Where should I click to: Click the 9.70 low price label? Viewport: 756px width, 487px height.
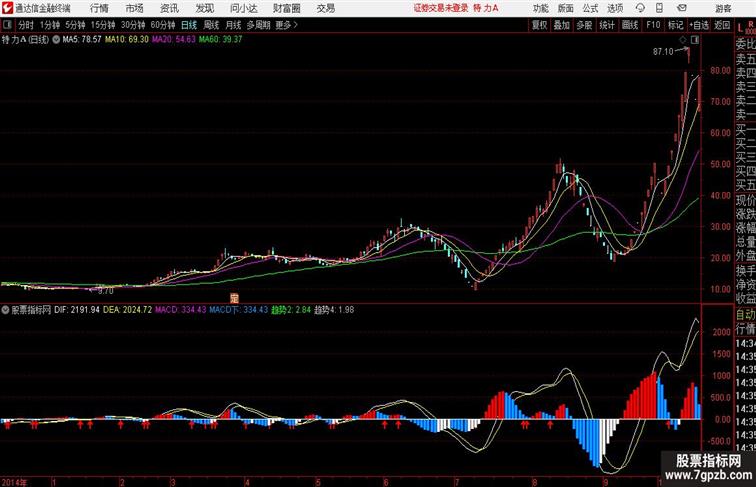click(x=106, y=291)
